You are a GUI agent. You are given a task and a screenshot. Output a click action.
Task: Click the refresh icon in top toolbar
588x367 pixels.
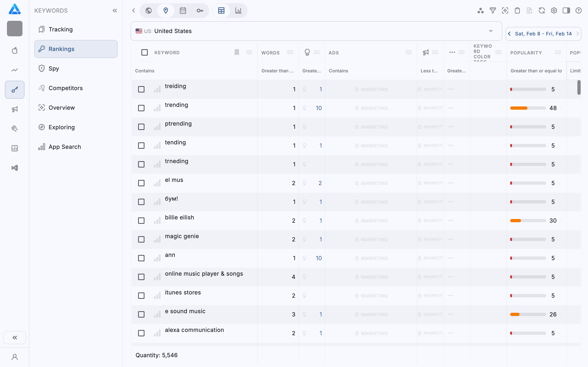[542, 10]
